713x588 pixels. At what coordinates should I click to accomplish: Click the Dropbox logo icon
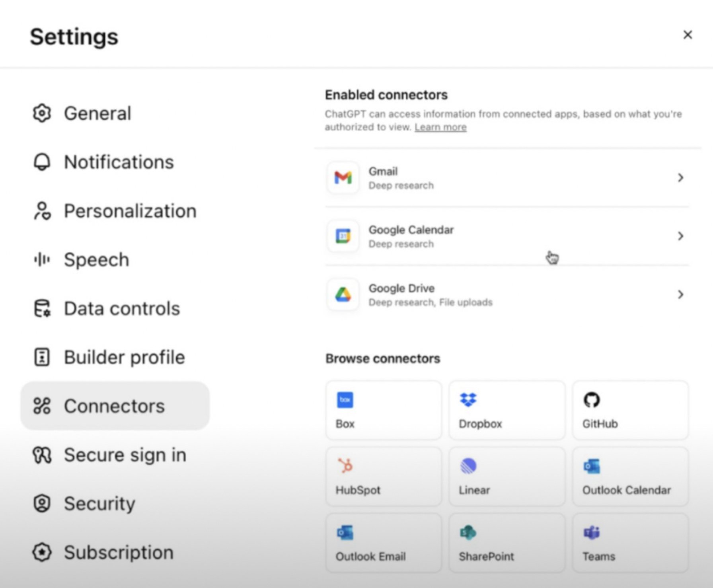[x=468, y=400]
